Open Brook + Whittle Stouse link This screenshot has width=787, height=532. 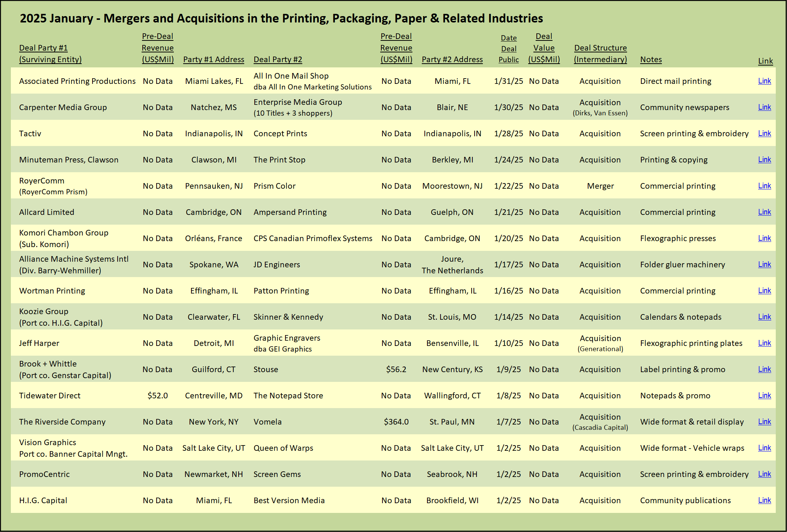764,369
